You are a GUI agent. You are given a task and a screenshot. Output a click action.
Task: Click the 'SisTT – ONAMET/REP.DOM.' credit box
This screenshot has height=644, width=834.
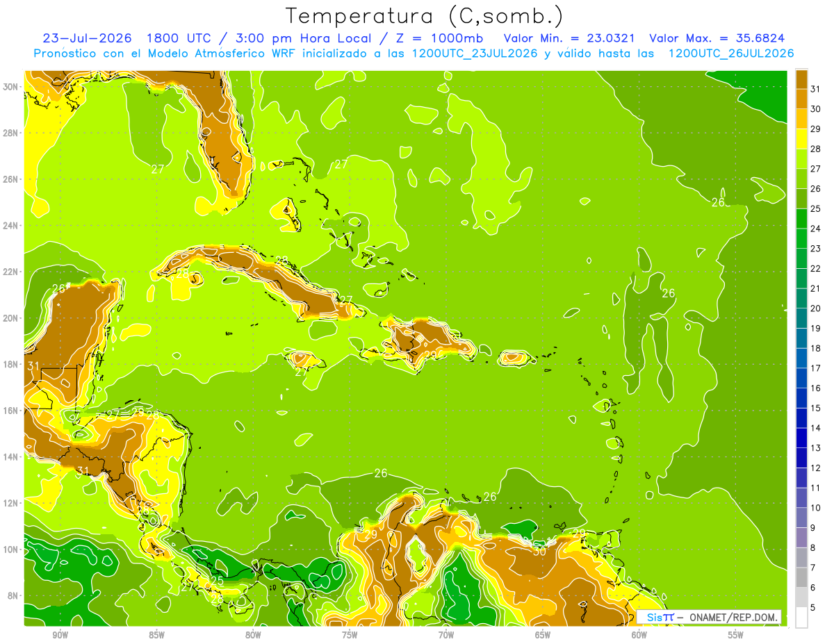tap(709, 617)
